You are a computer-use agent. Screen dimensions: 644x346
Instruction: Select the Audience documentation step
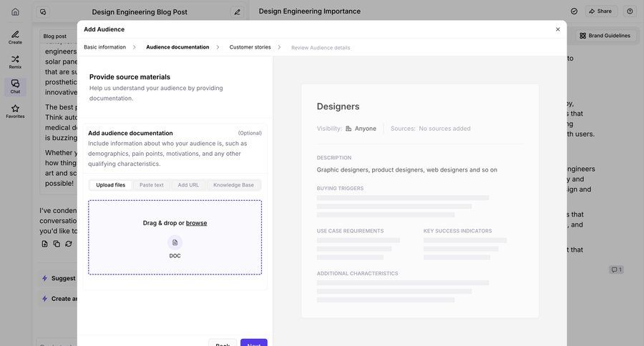click(x=177, y=47)
